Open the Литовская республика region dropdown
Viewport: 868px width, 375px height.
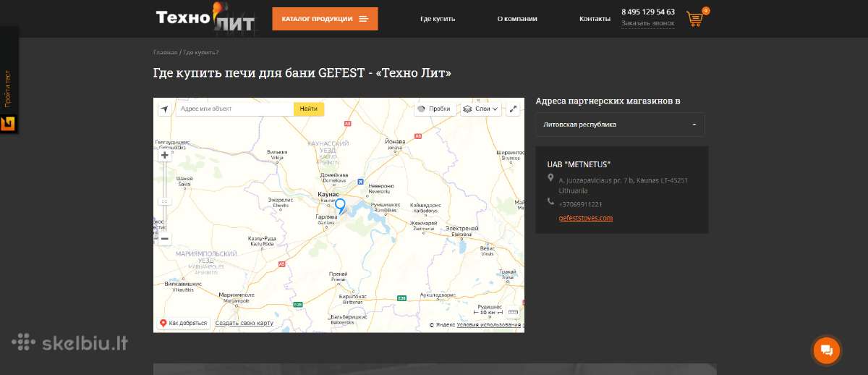(620, 125)
